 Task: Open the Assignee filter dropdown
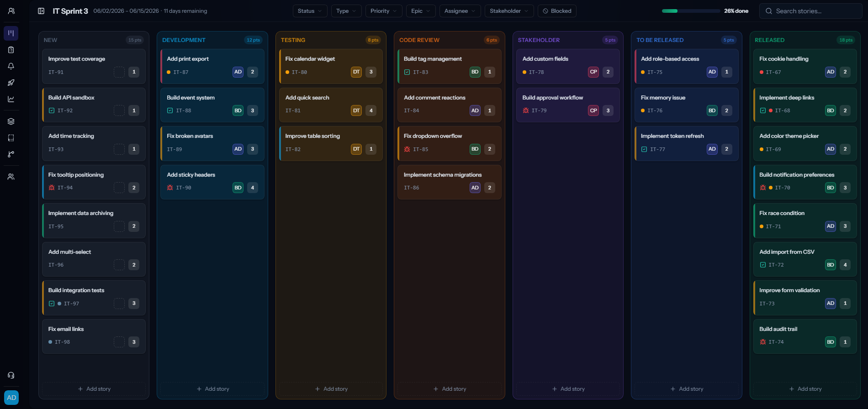(460, 11)
